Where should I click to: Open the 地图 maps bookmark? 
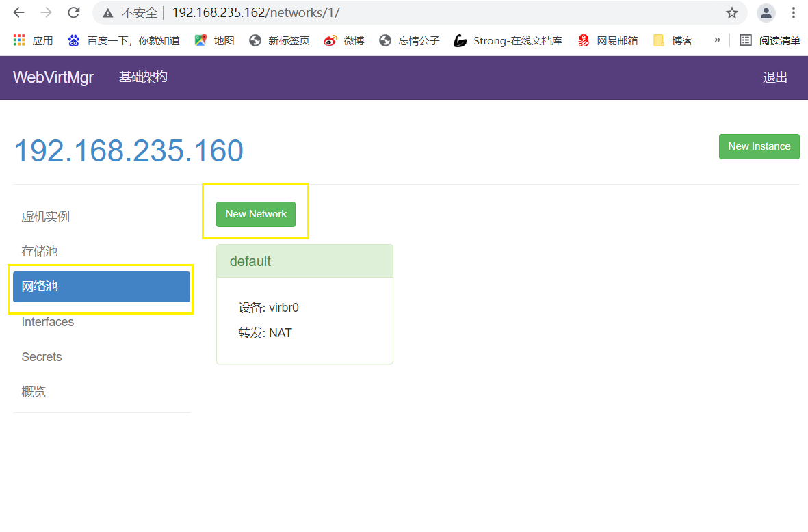pyautogui.click(x=214, y=40)
